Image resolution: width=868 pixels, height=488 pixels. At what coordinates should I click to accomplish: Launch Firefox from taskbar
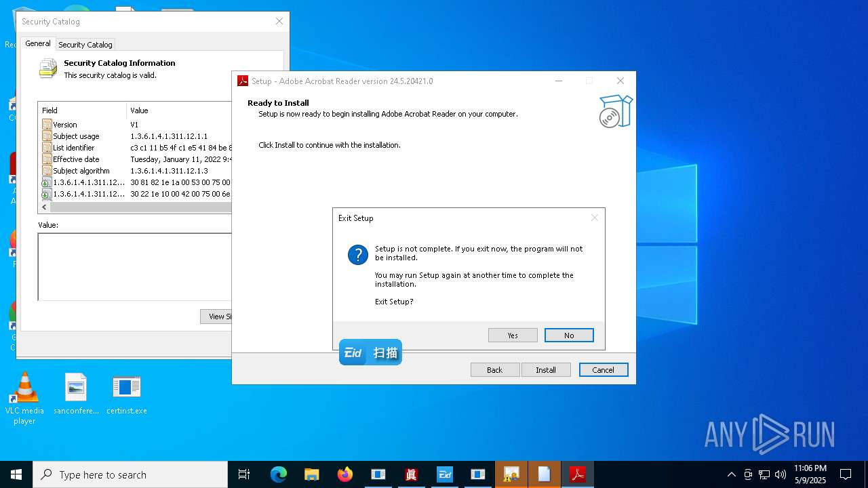pyautogui.click(x=345, y=474)
